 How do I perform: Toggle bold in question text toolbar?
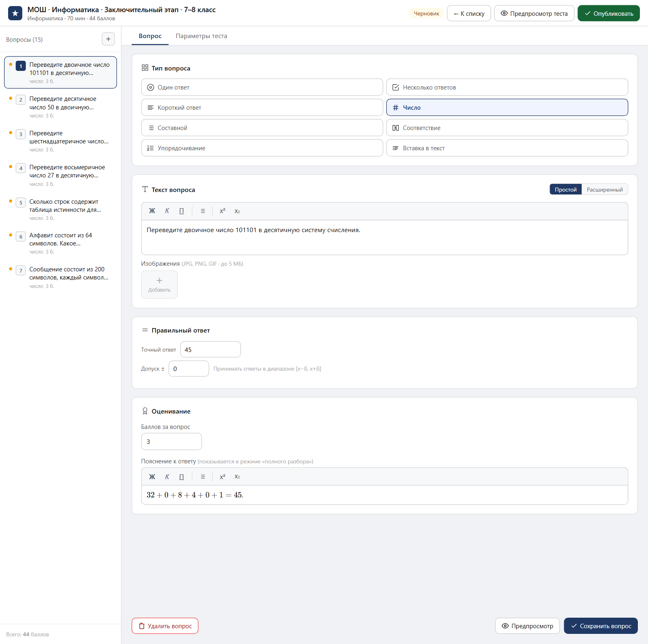(x=152, y=211)
